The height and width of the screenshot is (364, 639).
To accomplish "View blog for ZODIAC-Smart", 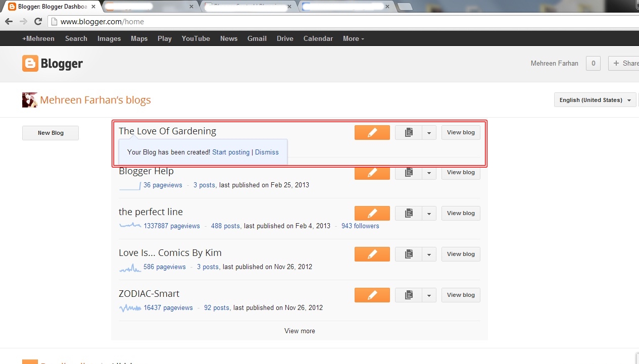I will tap(461, 295).
